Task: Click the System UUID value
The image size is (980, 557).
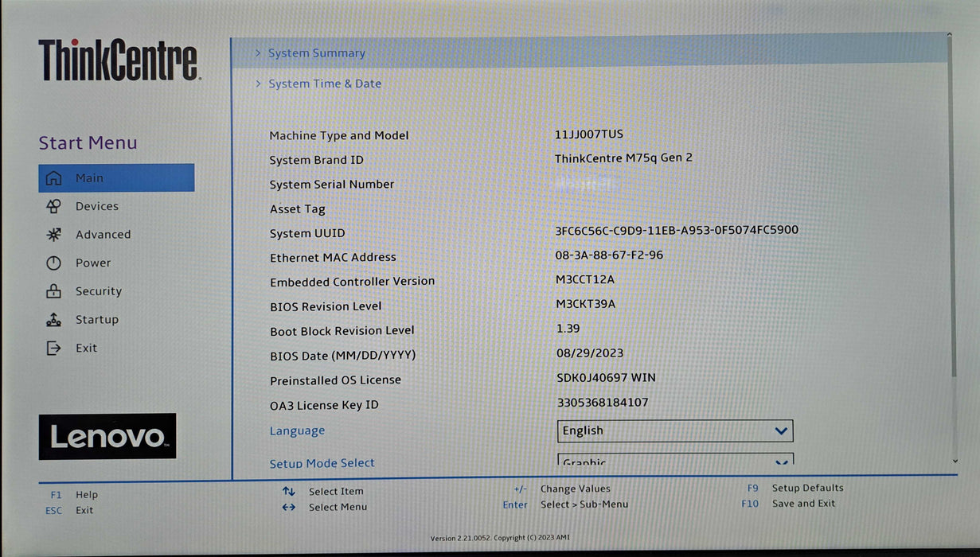Action: pyautogui.click(x=677, y=230)
